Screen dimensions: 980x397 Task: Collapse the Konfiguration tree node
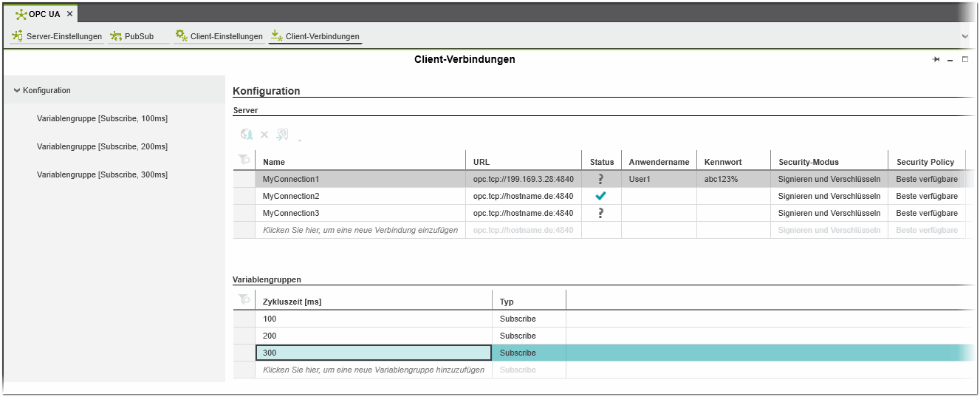pyautogui.click(x=17, y=90)
